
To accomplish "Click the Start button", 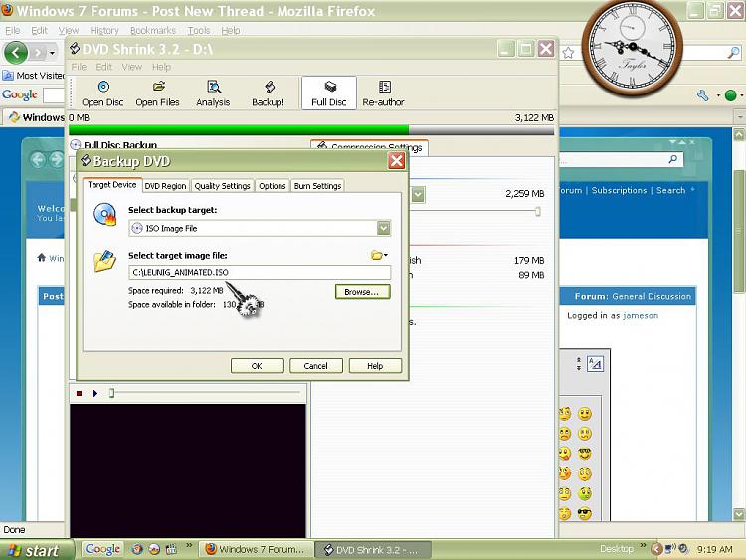I will tap(36, 550).
